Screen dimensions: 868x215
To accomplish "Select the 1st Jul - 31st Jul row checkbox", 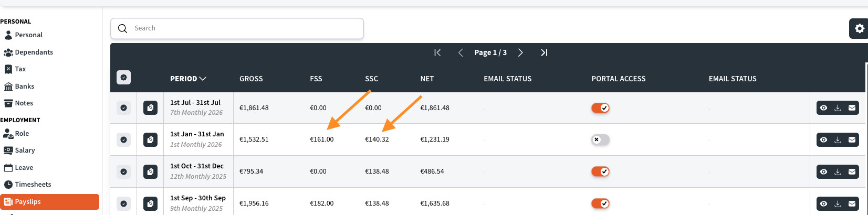I will coord(123,108).
